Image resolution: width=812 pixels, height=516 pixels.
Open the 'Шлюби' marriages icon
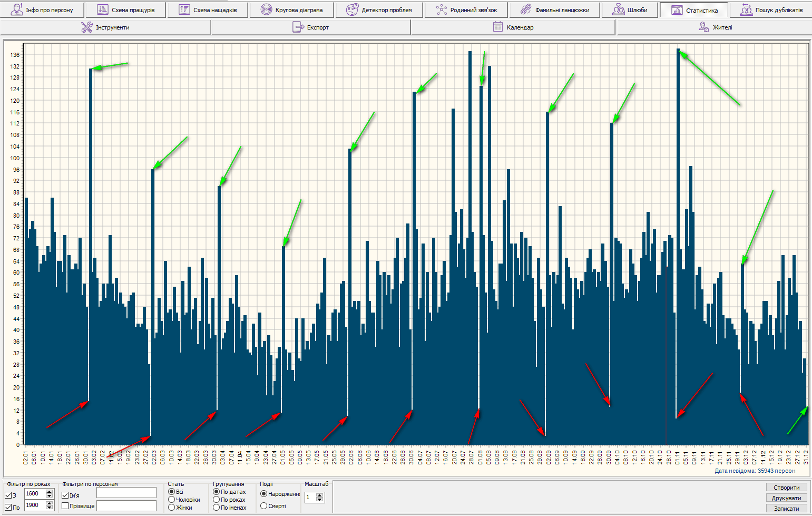tap(619, 9)
